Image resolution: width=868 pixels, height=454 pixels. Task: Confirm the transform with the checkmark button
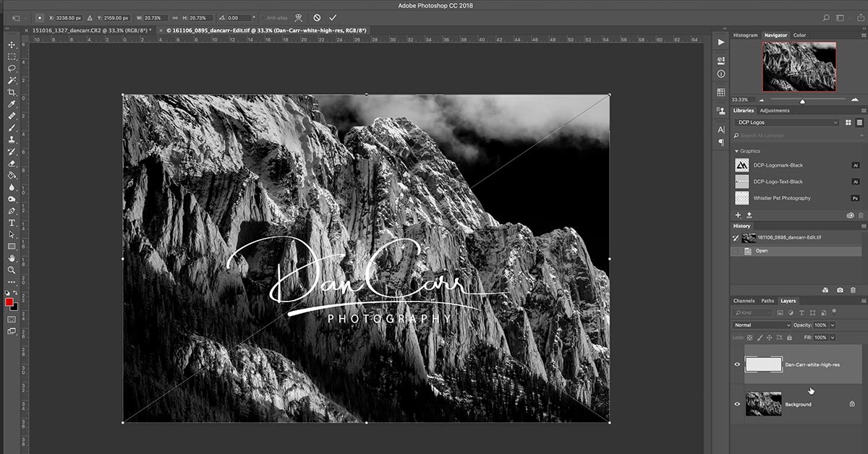[333, 17]
